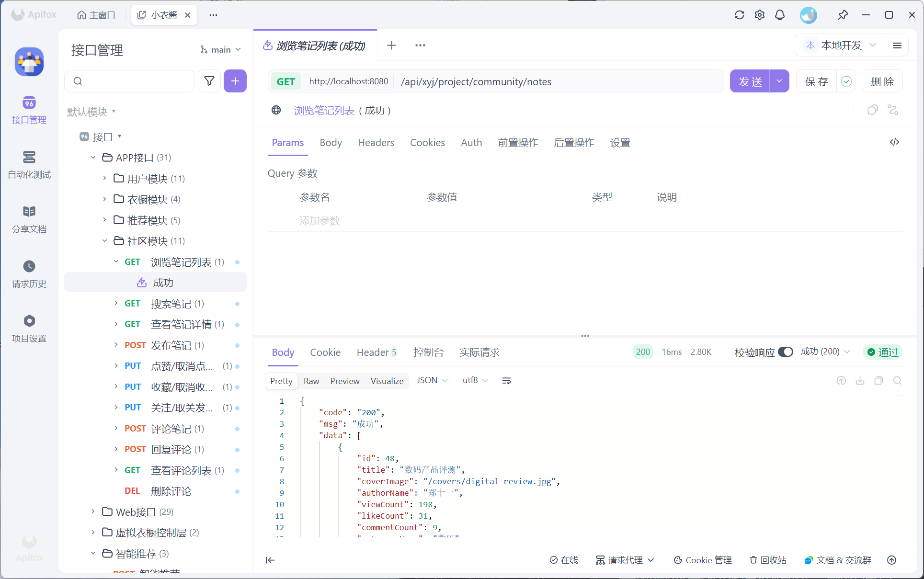Open the JSON format dropdown
924x579 pixels.
(x=432, y=380)
